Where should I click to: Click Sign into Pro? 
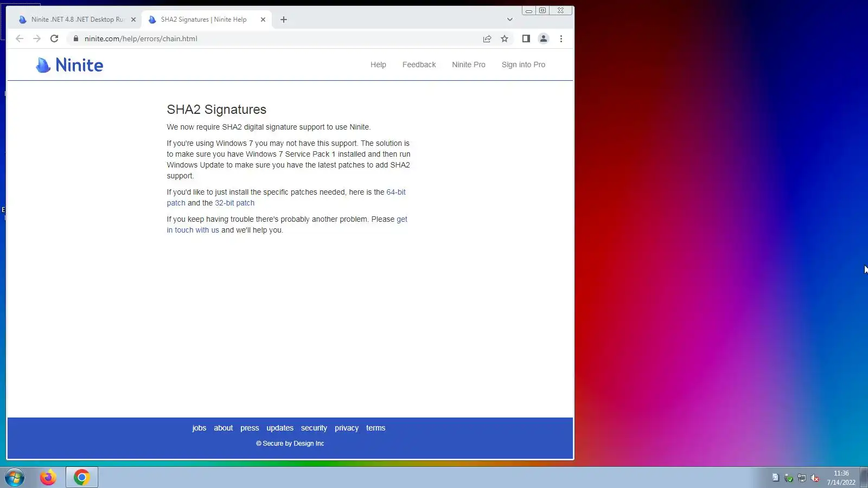pos(524,65)
